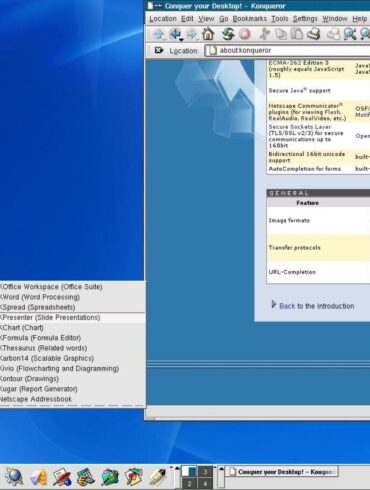Open the Bookmarks menu

tap(250, 19)
